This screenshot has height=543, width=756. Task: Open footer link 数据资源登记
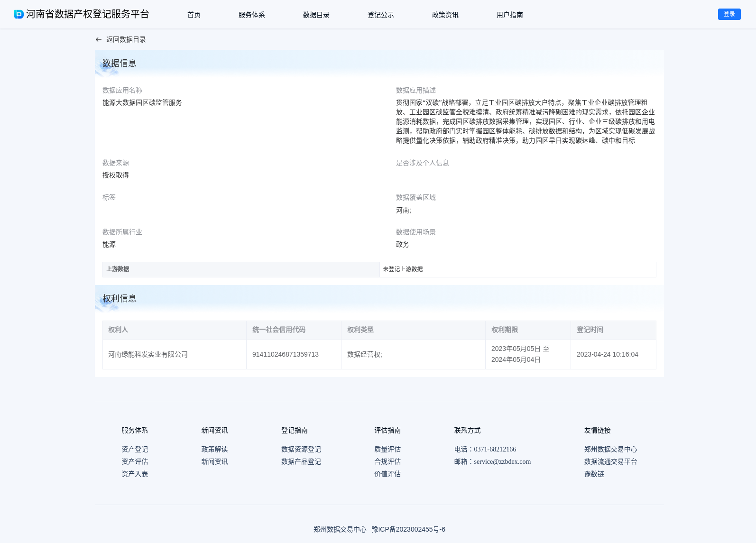pyautogui.click(x=301, y=449)
